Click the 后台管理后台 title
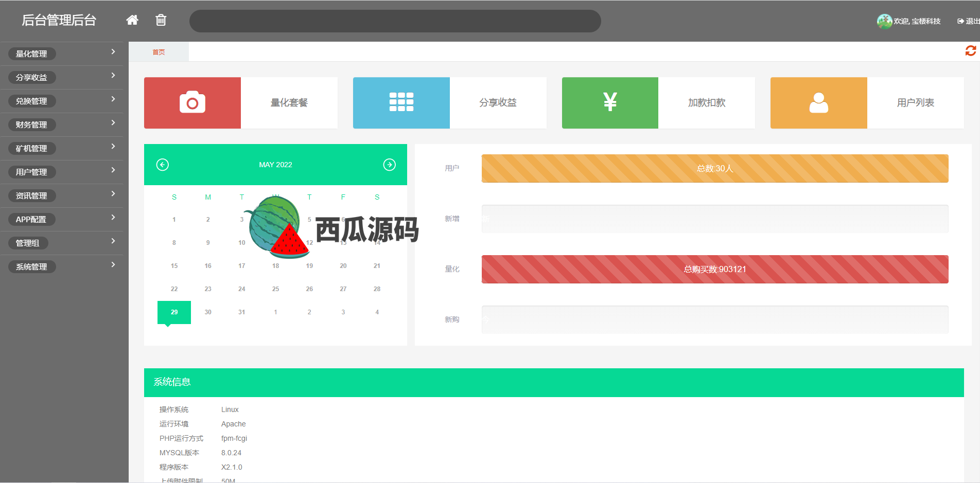Viewport: 980px width, 483px height. coord(59,20)
